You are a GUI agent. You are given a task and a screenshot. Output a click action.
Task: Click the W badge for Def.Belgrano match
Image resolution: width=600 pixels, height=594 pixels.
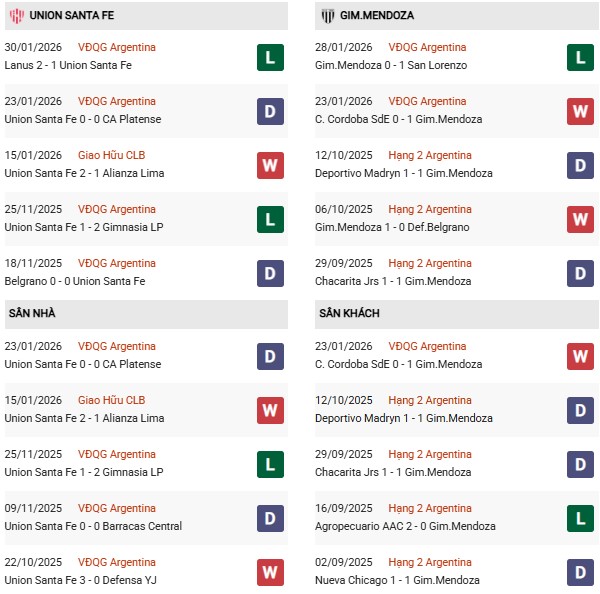tap(581, 219)
